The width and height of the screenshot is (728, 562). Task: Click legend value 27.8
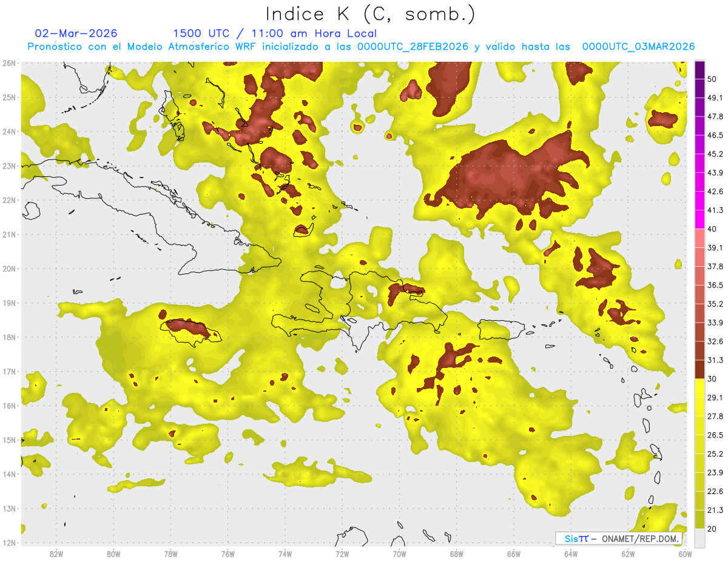[x=716, y=416]
